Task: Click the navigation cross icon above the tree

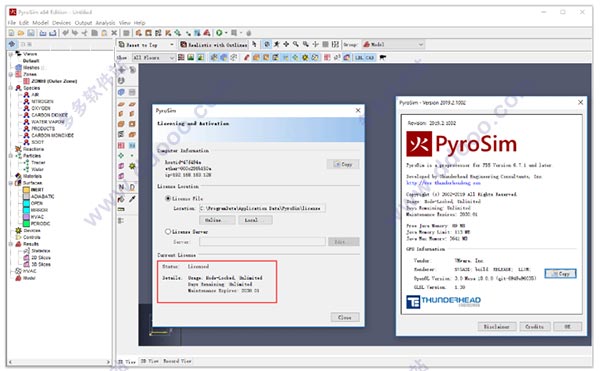Action: tap(12, 44)
